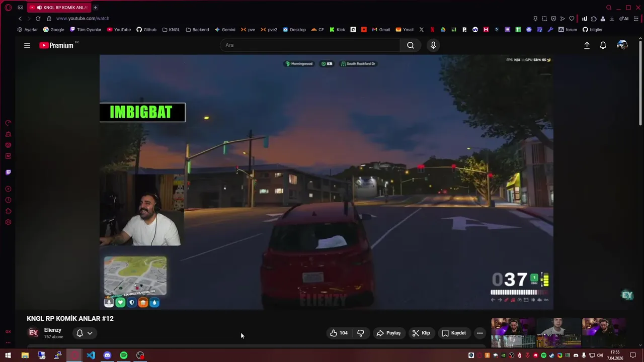Open the Aria AI button

624,19
